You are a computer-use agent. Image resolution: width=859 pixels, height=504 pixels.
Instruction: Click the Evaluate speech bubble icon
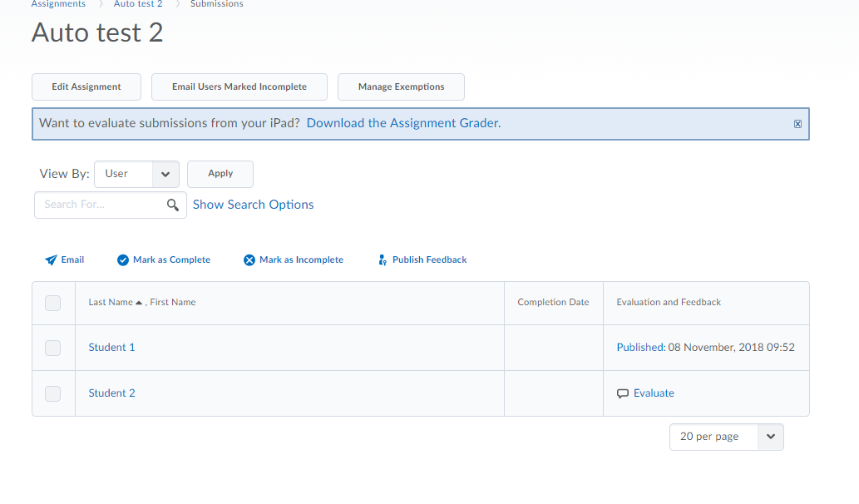tap(623, 393)
